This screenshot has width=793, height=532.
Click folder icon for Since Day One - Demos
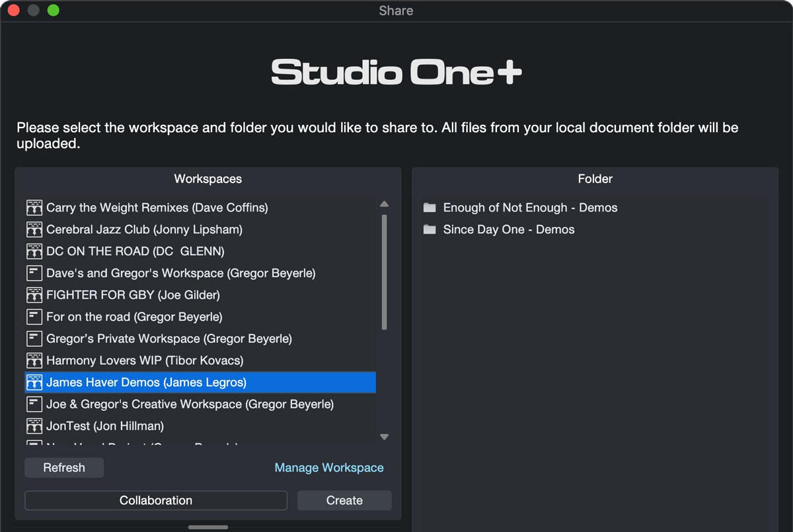pos(430,229)
